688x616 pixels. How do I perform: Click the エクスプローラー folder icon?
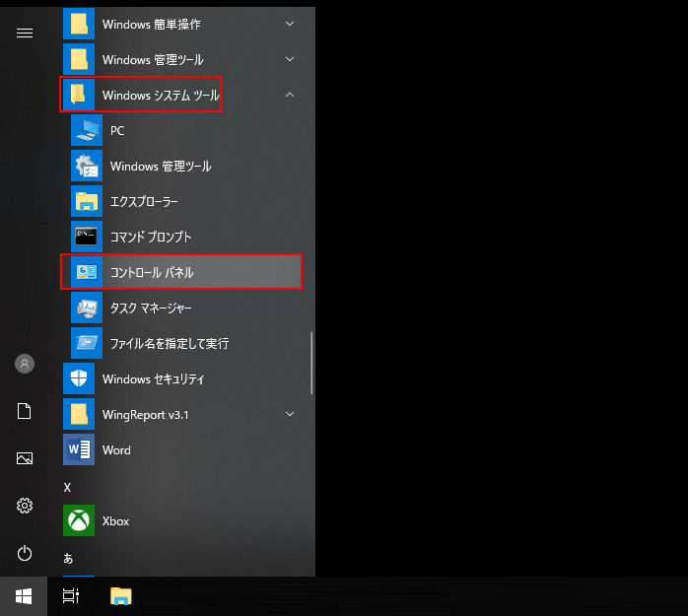tap(87, 201)
